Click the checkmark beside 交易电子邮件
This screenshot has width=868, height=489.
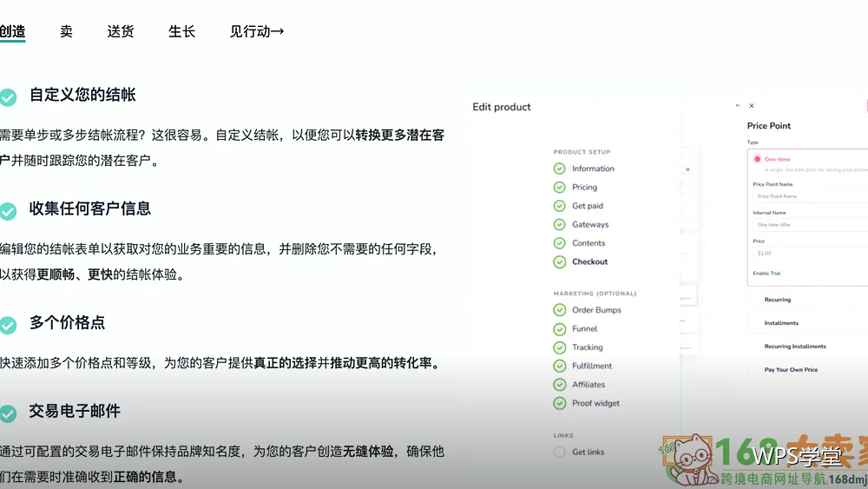click(x=8, y=413)
